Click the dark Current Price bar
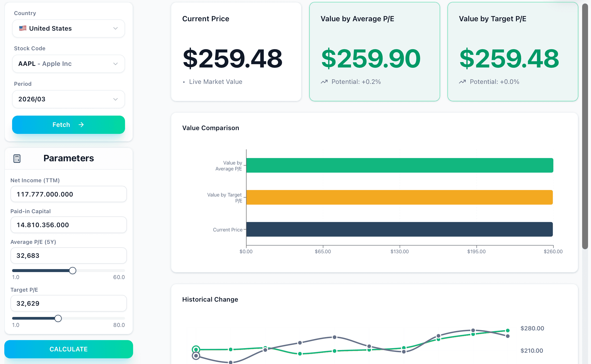Image resolution: width=591 pixels, height=364 pixels. pyautogui.click(x=399, y=229)
